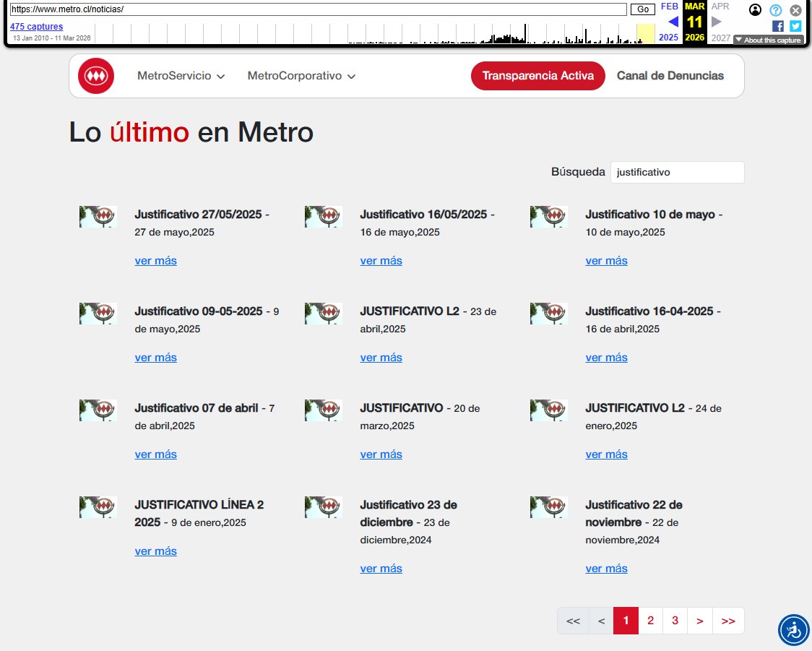Click ver más under JUSTIFICATIVO L2 23 de abril

pos(381,358)
